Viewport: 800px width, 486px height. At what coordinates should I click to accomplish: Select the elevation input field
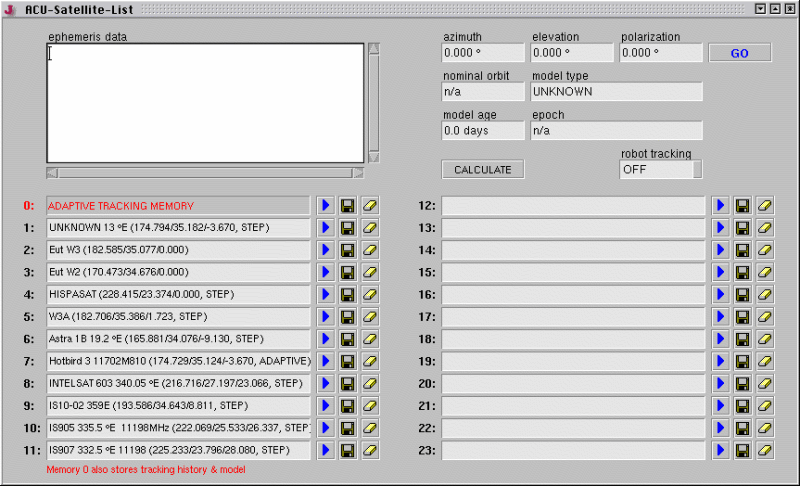pos(571,54)
